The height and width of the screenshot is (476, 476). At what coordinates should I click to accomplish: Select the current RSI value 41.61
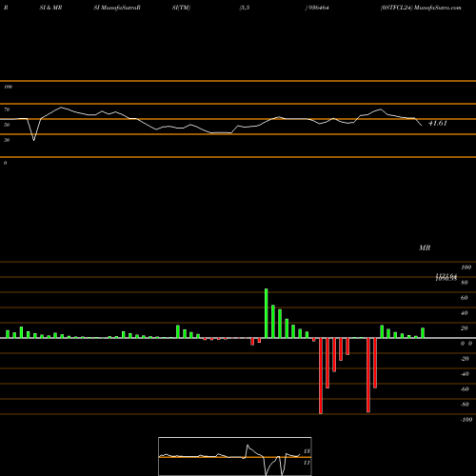click(x=438, y=123)
